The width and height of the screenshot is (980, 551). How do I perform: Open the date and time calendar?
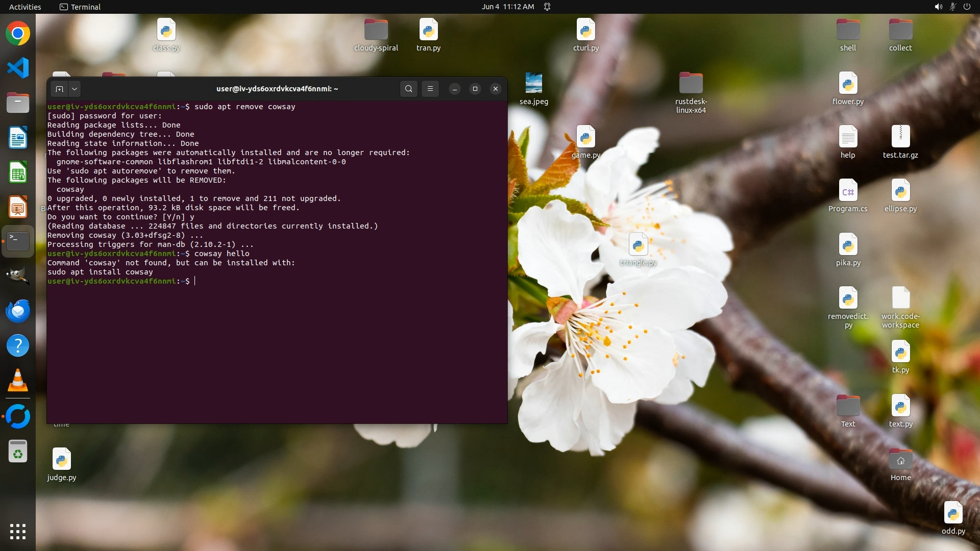[x=507, y=7]
